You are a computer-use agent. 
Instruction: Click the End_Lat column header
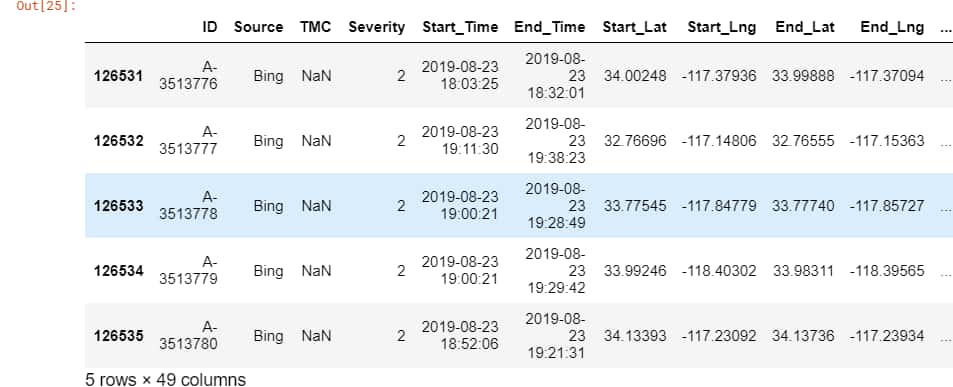805,27
